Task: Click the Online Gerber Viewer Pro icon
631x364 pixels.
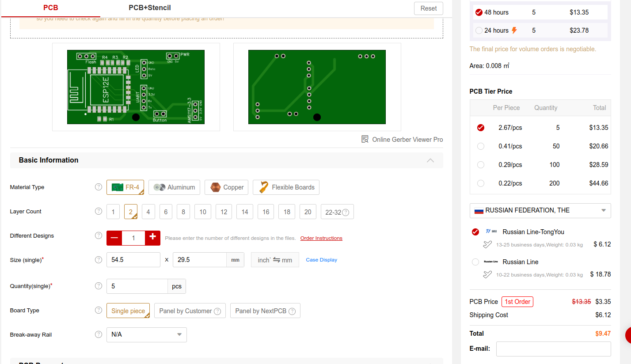Action: [365, 139]
